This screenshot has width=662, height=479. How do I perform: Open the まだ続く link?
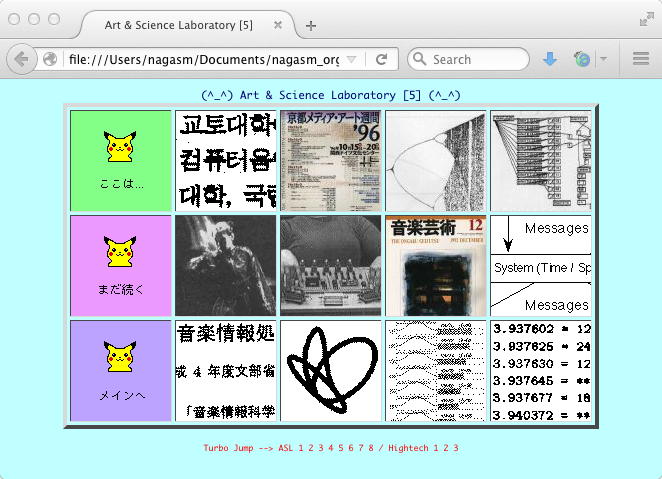pyautogui.click(x=121, y=289)
